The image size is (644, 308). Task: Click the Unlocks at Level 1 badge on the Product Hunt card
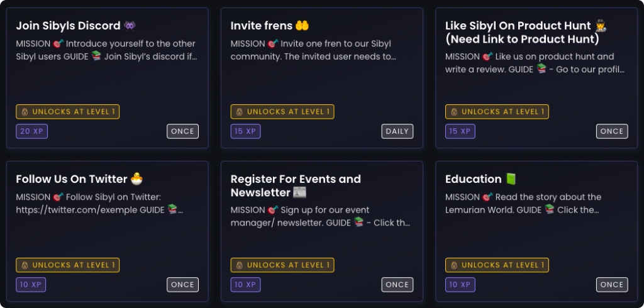click(497, 112)
